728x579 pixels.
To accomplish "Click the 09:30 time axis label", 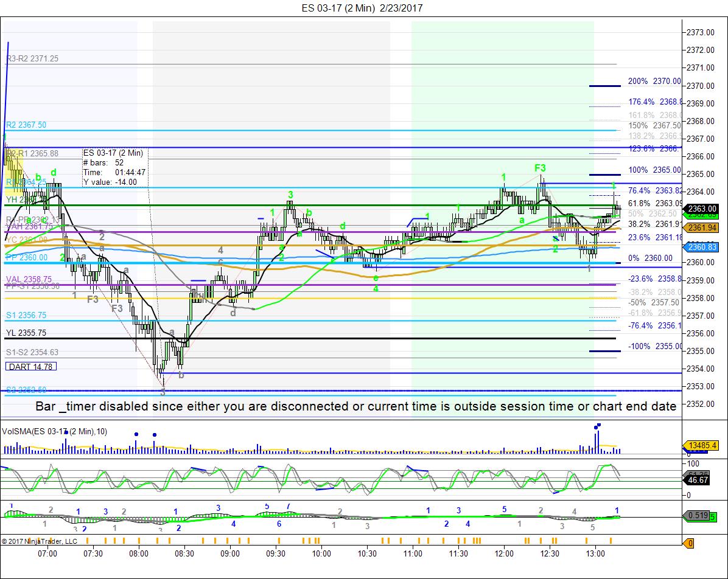I will point(276,553).
